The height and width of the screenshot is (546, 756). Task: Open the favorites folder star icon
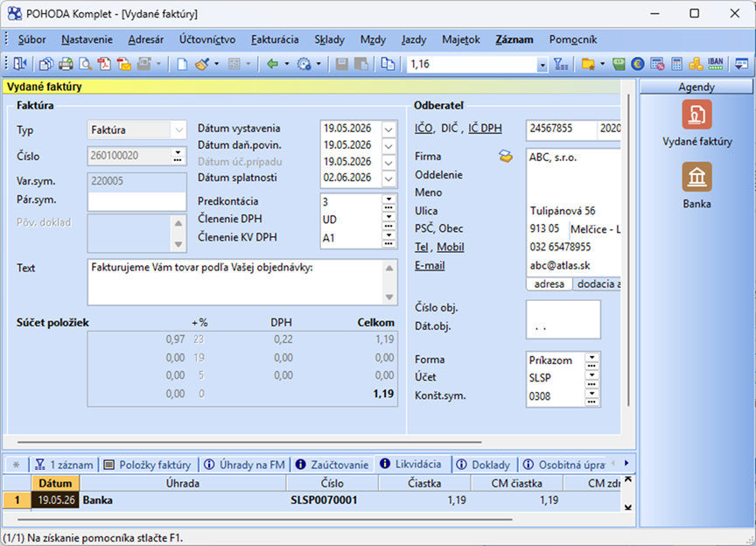(x=588, y=64)
